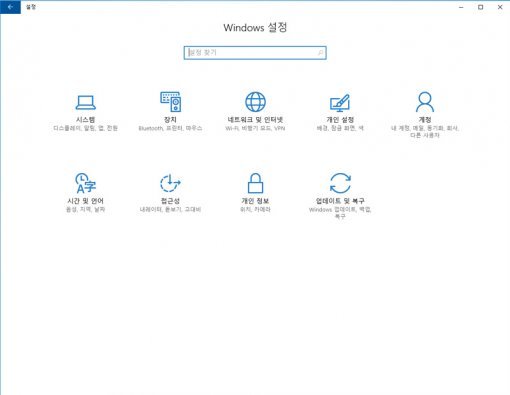Close the 설정 window
Viewport: 510px width, 395px height.
[x=500, y=7]
